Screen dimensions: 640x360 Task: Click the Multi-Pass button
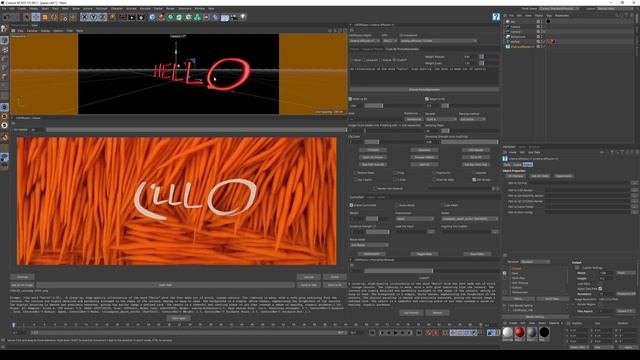point(552,299)
